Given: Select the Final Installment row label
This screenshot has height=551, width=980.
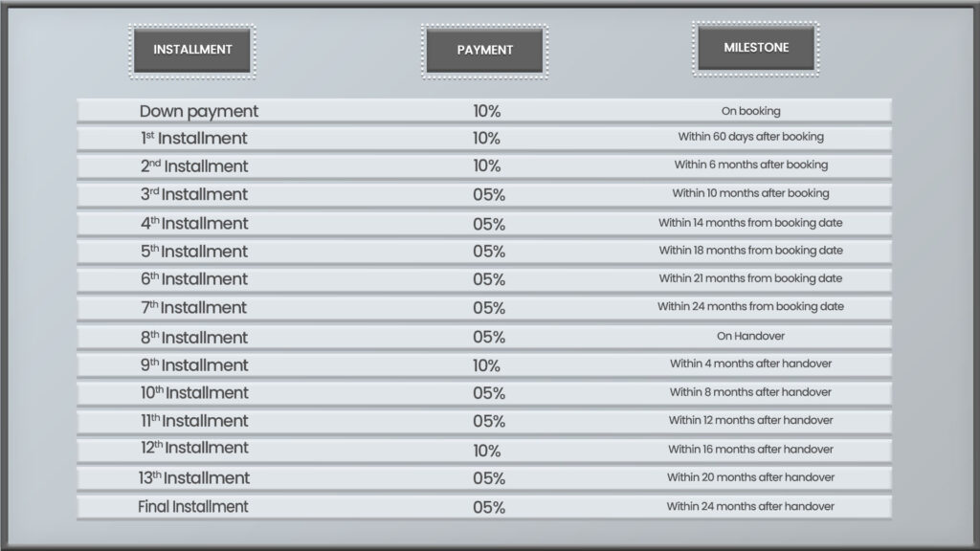Looking at the screenshot, I should click(193, 507).
